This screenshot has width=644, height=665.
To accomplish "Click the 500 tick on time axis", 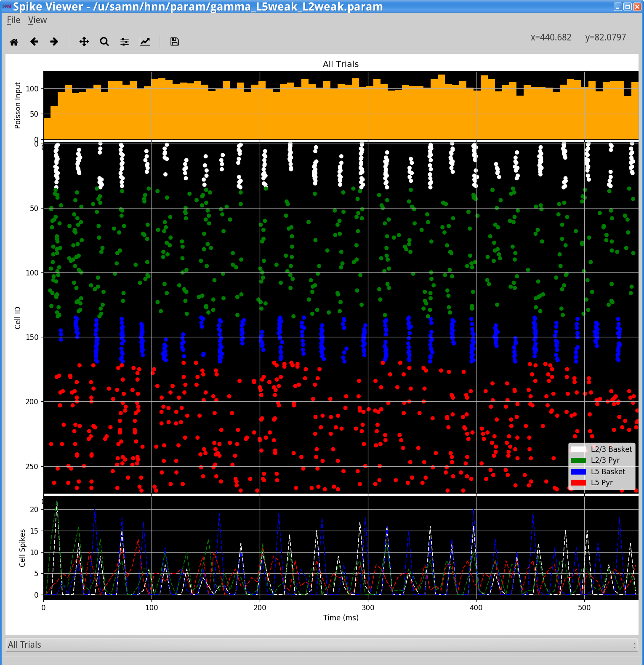I will (584, 608).
